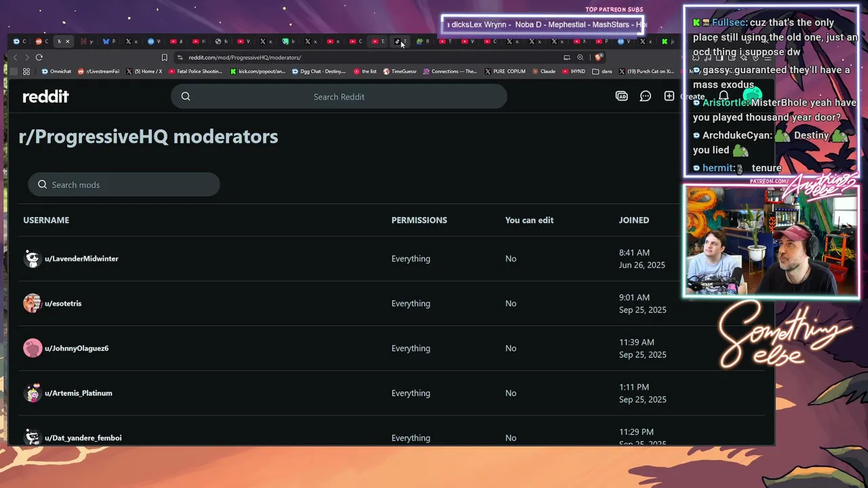Screen dimensions: 868x488
Task: Open u/esotetris's profile
Action: (63, 303)
